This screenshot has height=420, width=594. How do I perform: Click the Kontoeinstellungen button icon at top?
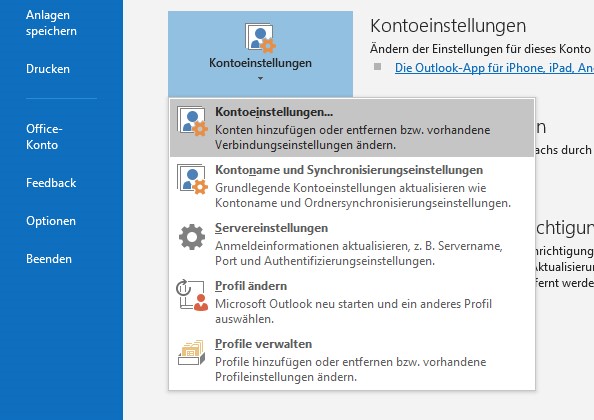point(260,38)
